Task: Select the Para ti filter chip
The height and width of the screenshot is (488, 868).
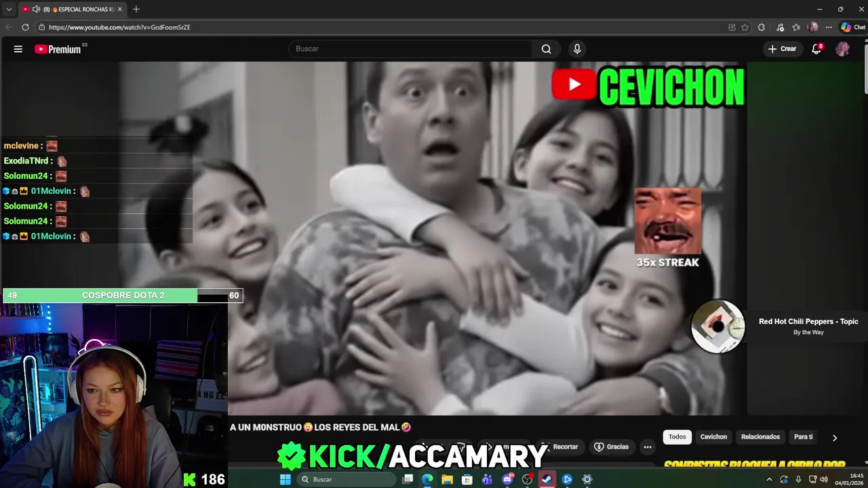Action: click(803, 437)
